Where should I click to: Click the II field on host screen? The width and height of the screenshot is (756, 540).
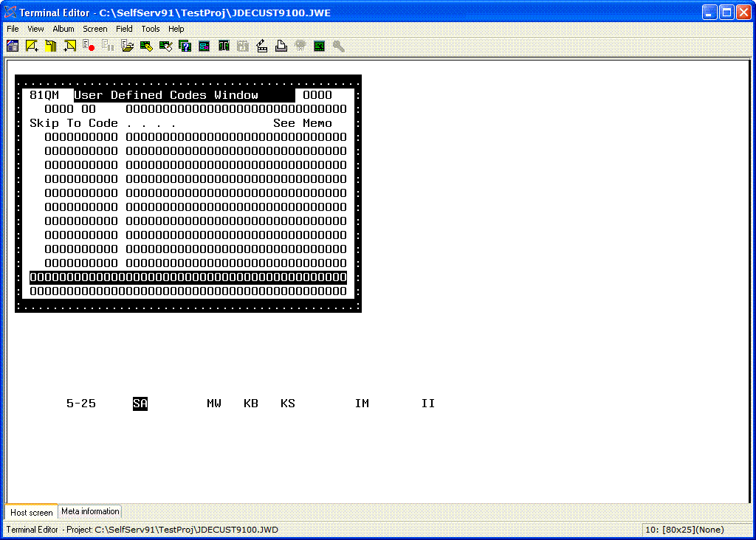[428, 404]
